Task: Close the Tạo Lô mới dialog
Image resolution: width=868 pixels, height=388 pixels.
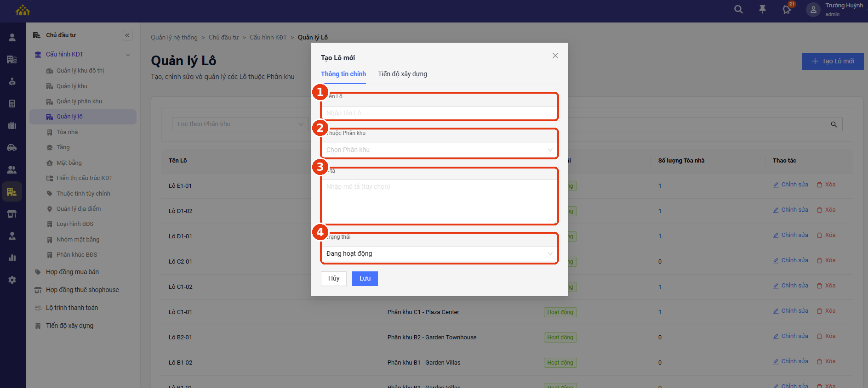Action: pos(555,56)
